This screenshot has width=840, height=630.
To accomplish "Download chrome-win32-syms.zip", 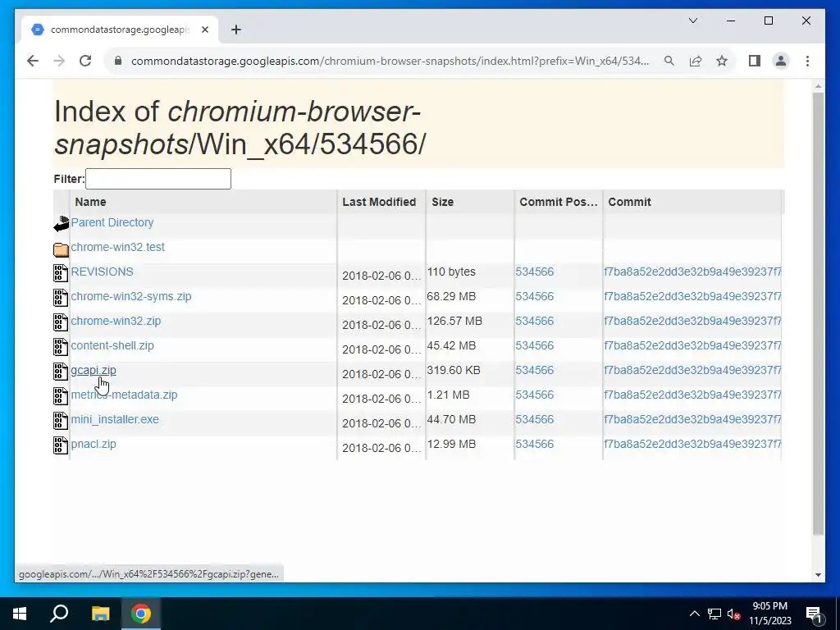I will 130,296.
